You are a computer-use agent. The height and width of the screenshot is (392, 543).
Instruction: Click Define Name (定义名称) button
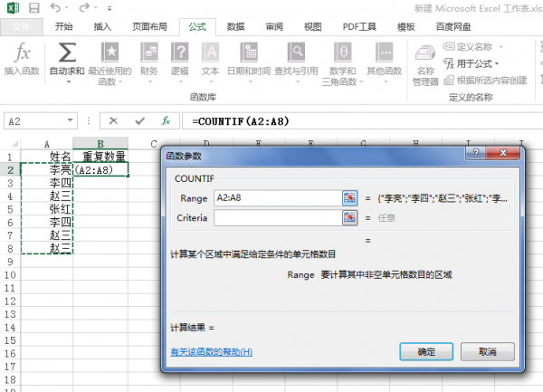(x=468, y=46)
